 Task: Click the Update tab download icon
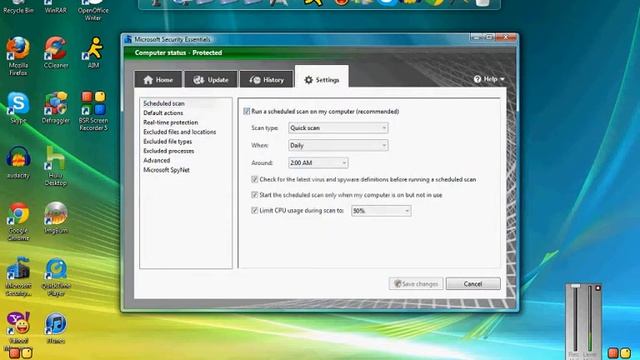pos(199,80)
